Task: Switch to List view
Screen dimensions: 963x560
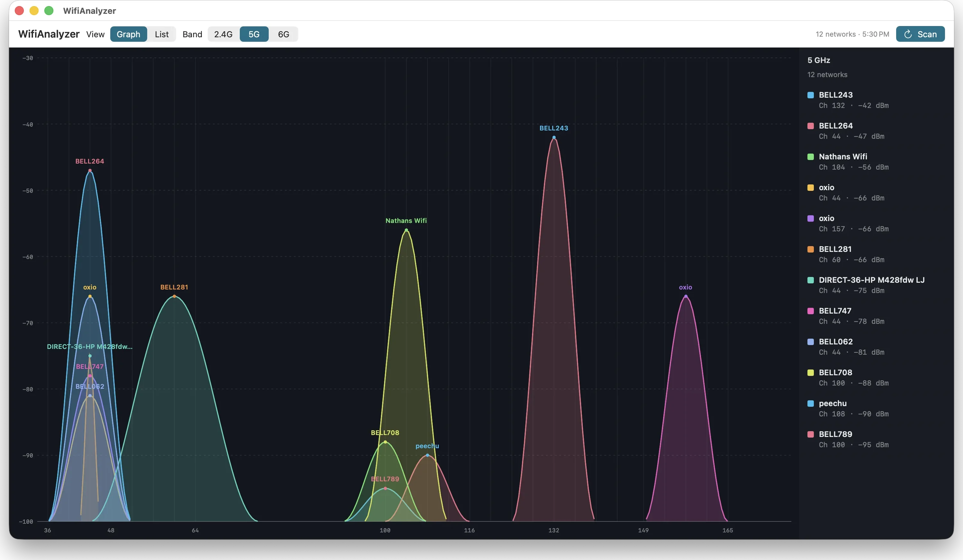Action: point(162,34)
